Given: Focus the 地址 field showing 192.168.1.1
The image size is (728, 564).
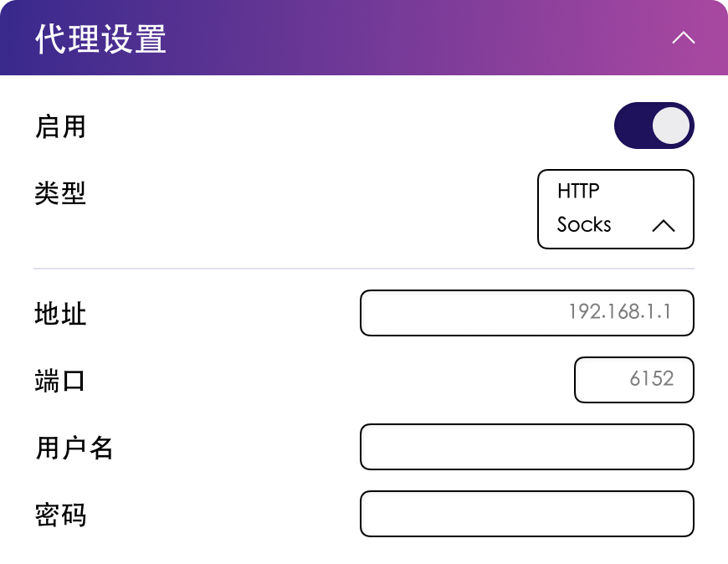Looking at the screenshot, I should [526, 313].
